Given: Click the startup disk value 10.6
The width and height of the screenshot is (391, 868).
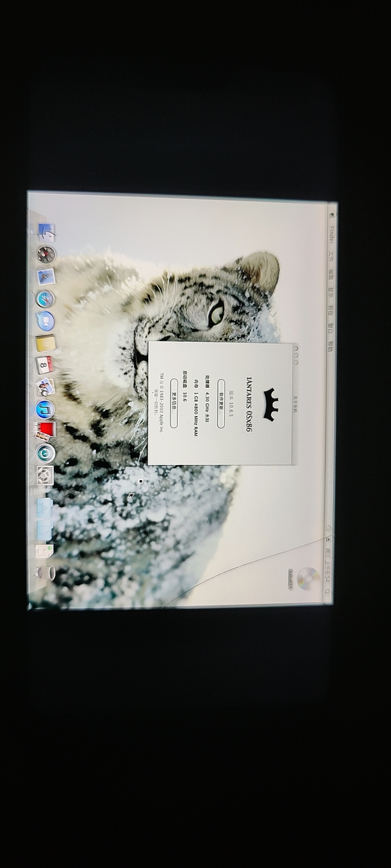Looking at the screenshot, I should pyautogui.click(x=185, y=397).
